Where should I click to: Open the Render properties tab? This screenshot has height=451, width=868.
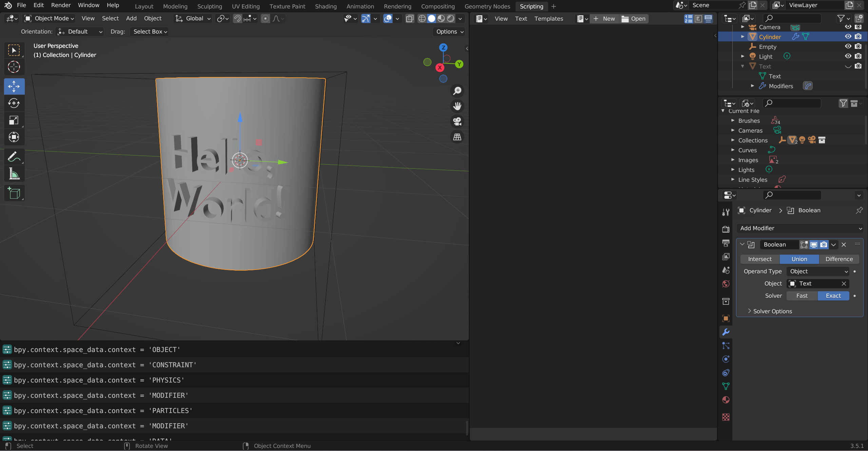[x=726, y=230]
